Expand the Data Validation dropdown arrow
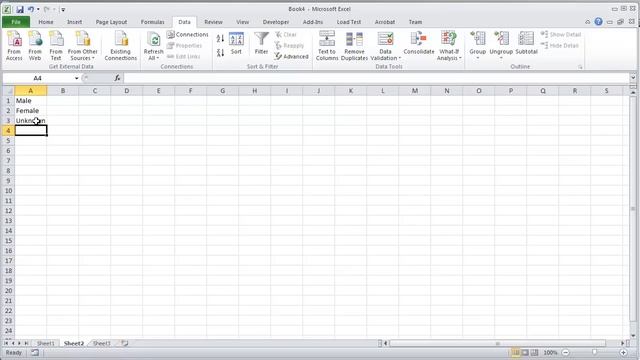The height and width of the screenshot is (360, 640). click(400, 58)
